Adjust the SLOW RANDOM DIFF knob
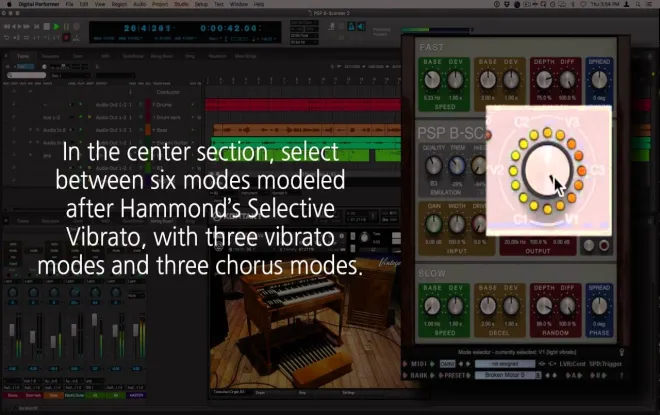Screen dimensions: 660x415 567,306
